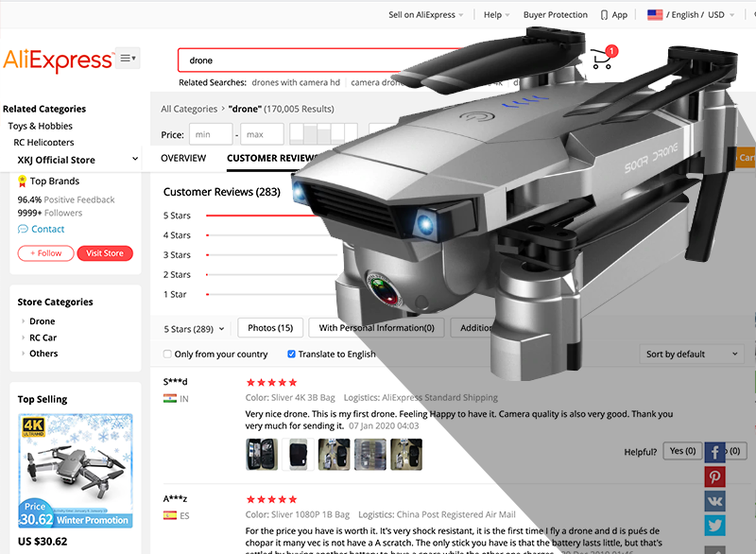The image size is (756, 554).
Task: Mark S***d review helpful with Yes (0)
Action: 682,451
